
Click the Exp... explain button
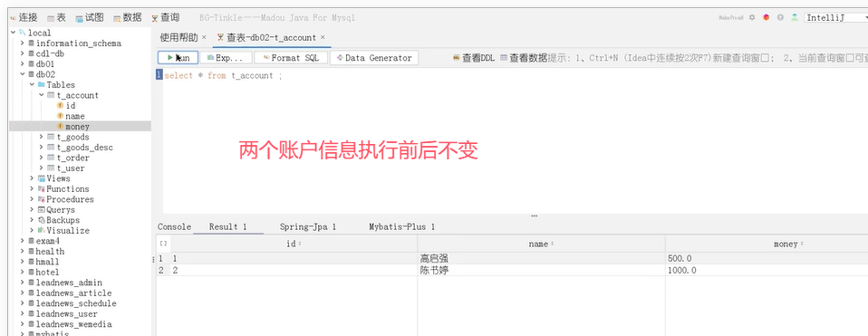[226, 58]
